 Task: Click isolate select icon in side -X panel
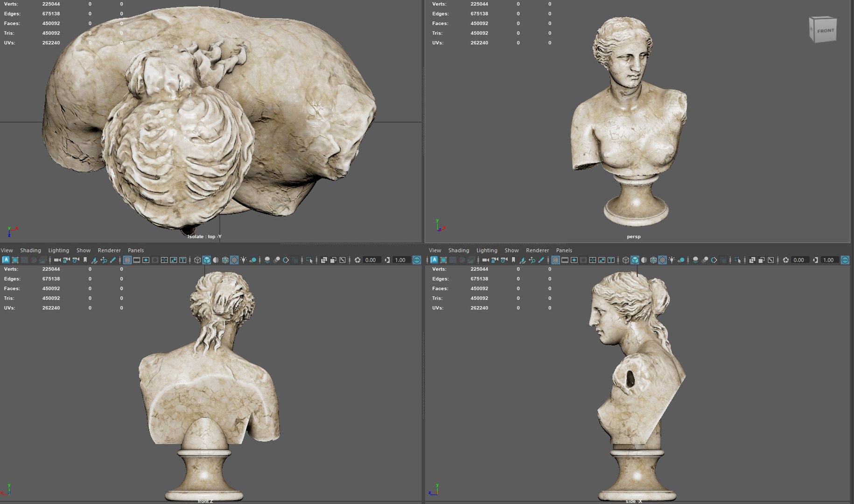click(x=738, y=260)
